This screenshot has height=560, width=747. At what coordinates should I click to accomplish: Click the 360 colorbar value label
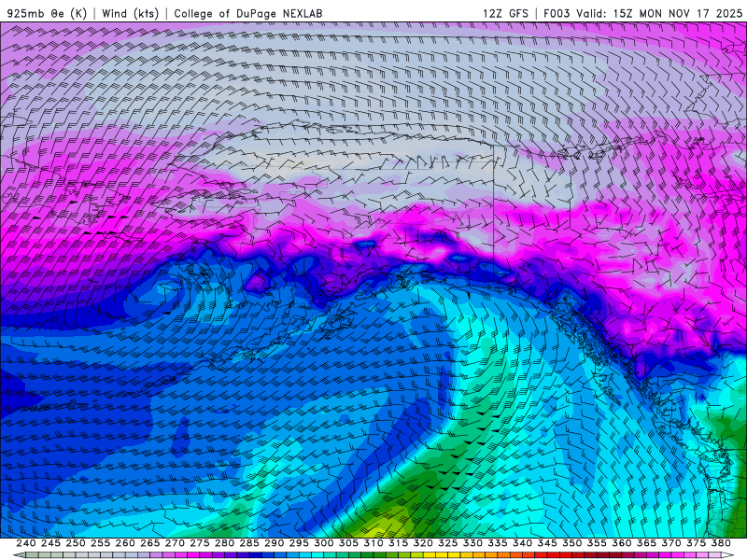tap(621, 543)
